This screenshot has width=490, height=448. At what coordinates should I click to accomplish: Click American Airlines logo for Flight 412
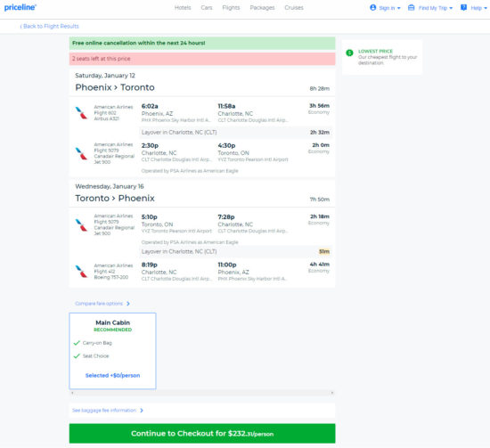[x=81, y=271]
